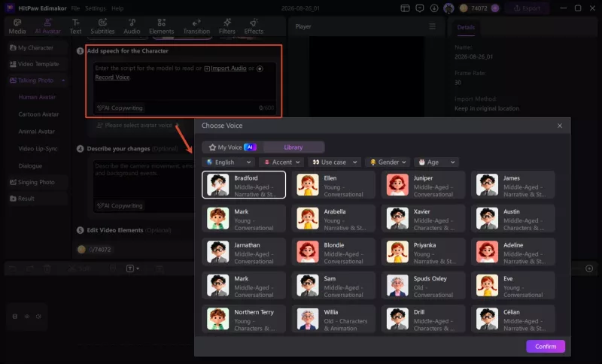Viewport: 602px width, 364px height.
Task: Click the timeline text tool icon
Action: coord(130,268)
